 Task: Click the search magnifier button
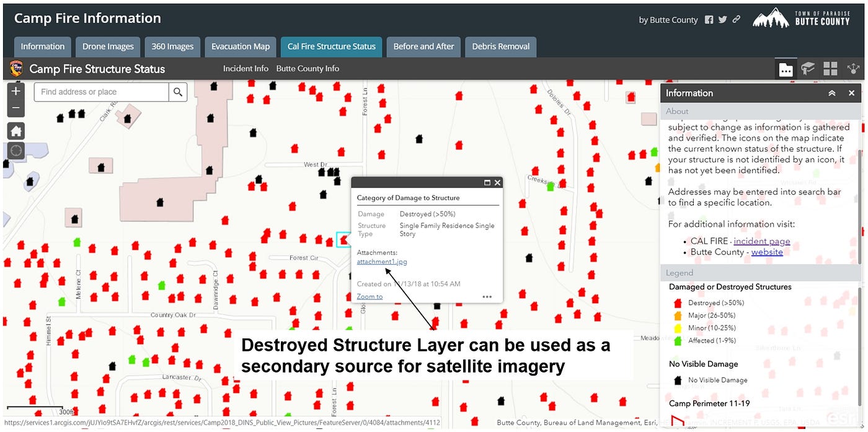178,92
